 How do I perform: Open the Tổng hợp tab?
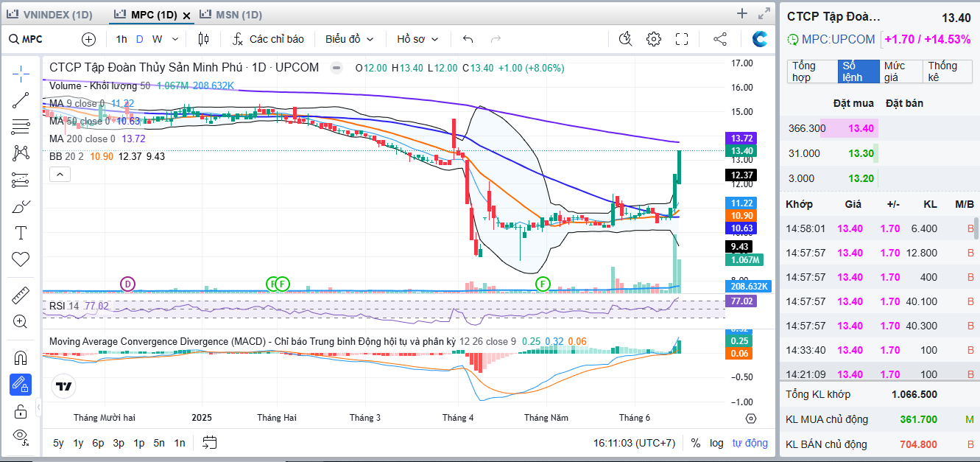pos(811,71)
